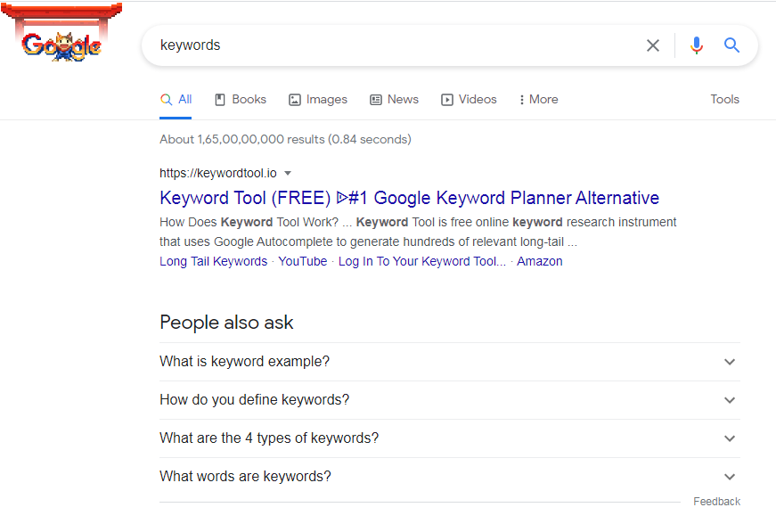Open the Long Tail Keywords sitelink
The image size is (776, 532).
[213, 262]
